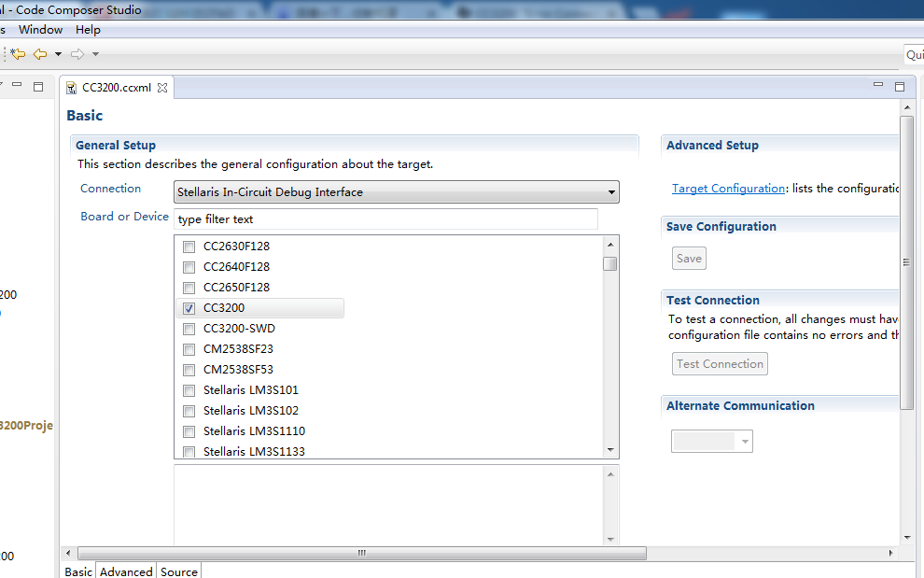Click the Connection label
Screen dimensions: 924x578
(x=111, y=188)
